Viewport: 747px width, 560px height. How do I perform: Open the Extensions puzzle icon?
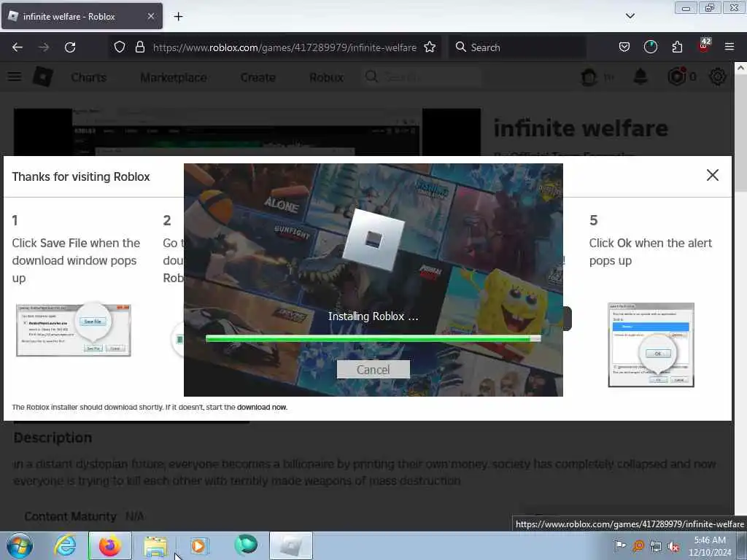[677, 47]
